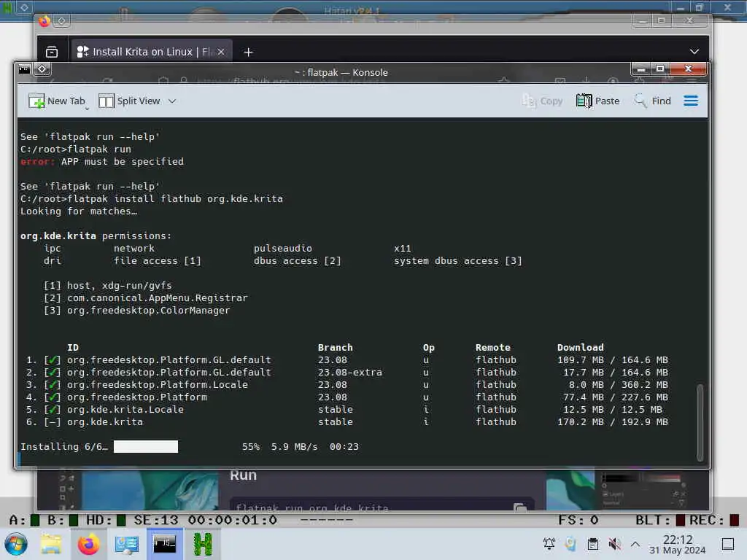This screenshot has width=747, height=560.
Task: Click the clipboard tray icon
Action: 592,544
